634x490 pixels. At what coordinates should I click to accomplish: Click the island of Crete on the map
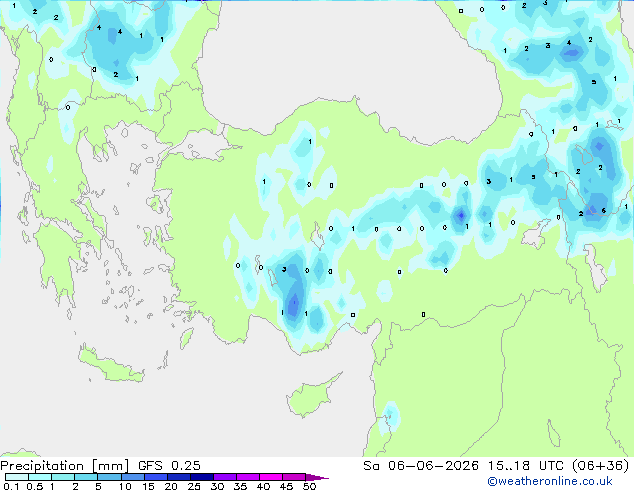tap(111, 365)
